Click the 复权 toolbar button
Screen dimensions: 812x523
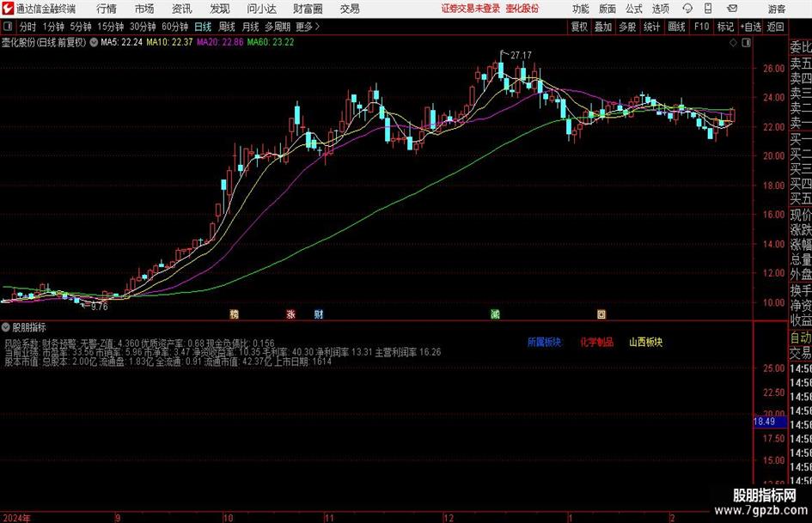(x=579, y=27)
